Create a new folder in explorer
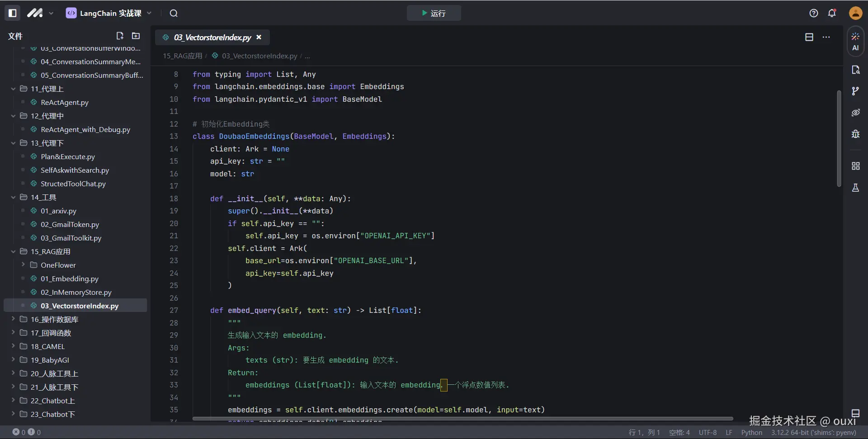The height and width of the screenshot is (439, 868). pos(136,36)
